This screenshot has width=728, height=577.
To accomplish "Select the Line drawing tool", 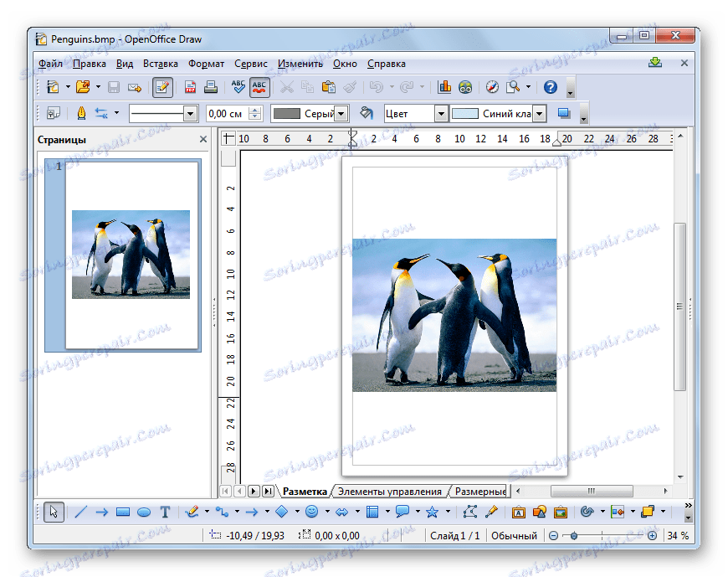I will click(x=80, y=512).
